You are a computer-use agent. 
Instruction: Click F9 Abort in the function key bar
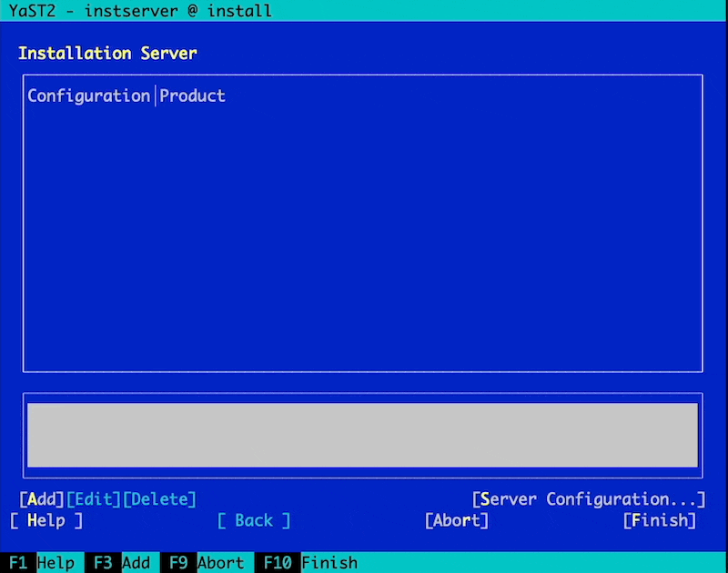(207, 563)
